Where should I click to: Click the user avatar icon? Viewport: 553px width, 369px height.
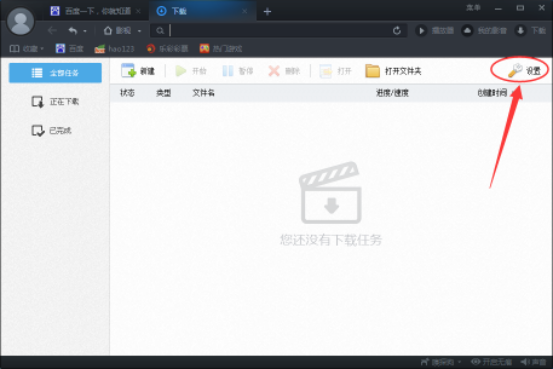20,21
